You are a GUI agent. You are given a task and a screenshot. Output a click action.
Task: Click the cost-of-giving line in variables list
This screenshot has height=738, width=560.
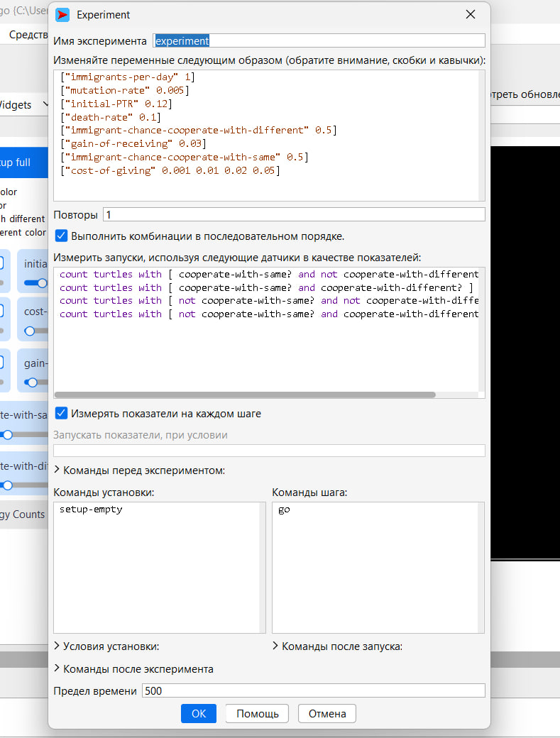point(170,170)
